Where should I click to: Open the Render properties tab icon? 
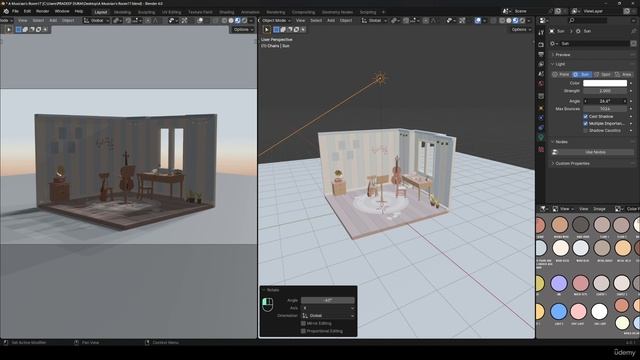tap(541, 44)
